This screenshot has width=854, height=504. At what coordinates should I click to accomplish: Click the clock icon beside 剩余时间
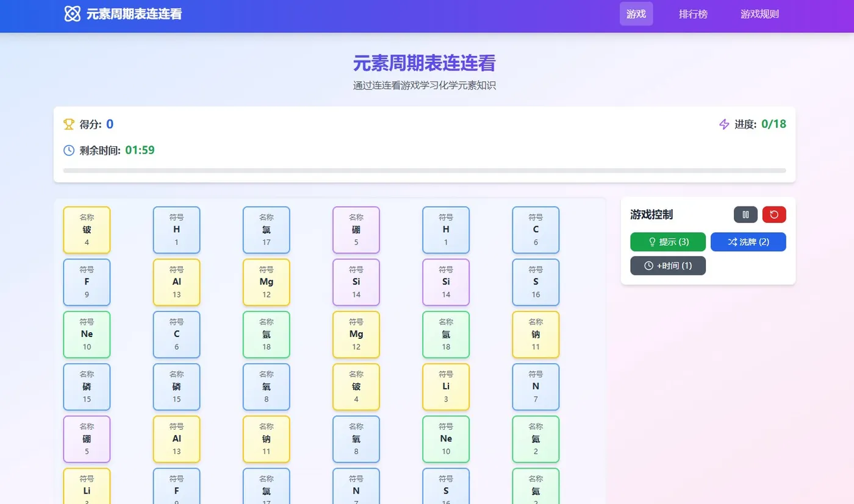pos(69,150)
